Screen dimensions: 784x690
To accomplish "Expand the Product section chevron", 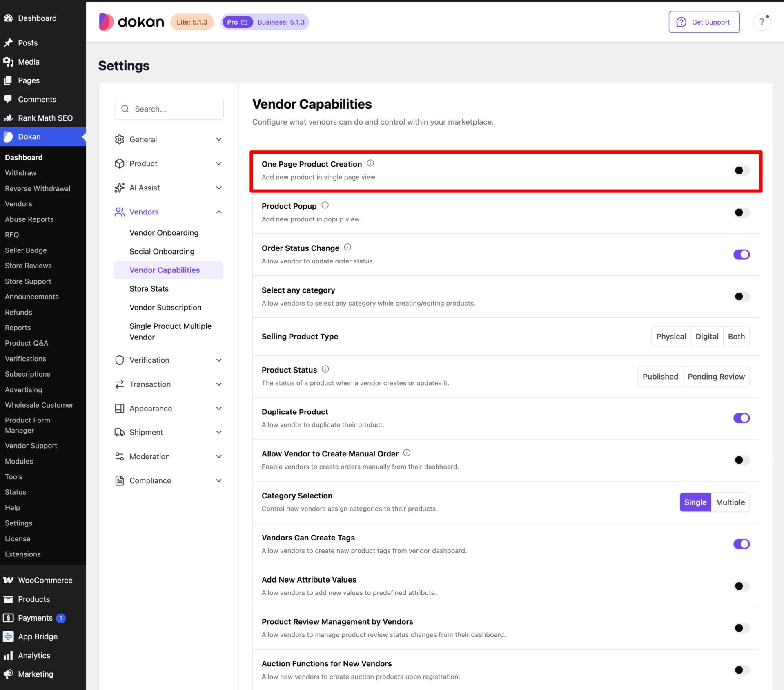I will point(219,164).
